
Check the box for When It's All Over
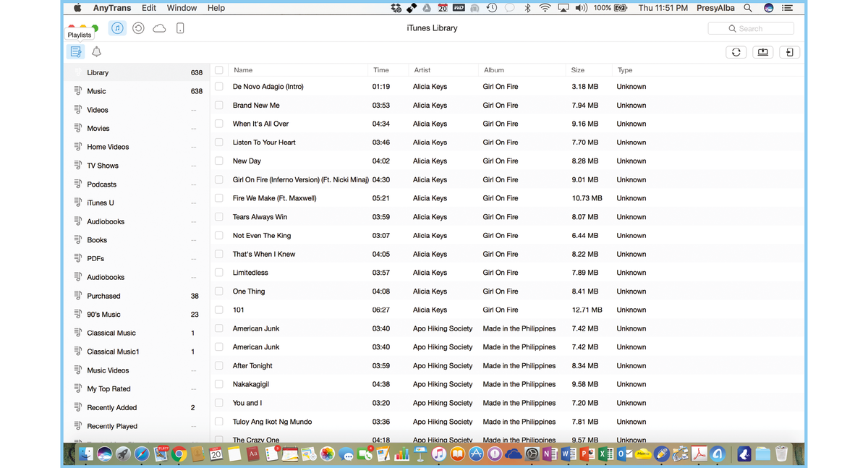(x=219, y=124)
